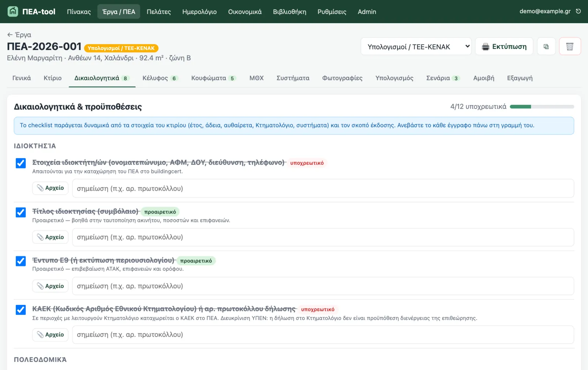Switch to the Σενάρια tab
Image resolution: width=588 pixels, height=370 pixels.
[443, 78]
